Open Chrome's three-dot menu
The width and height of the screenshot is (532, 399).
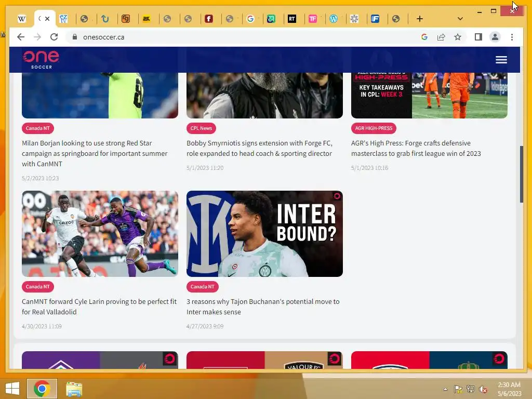pyautogui.click(x=512, y=37)
